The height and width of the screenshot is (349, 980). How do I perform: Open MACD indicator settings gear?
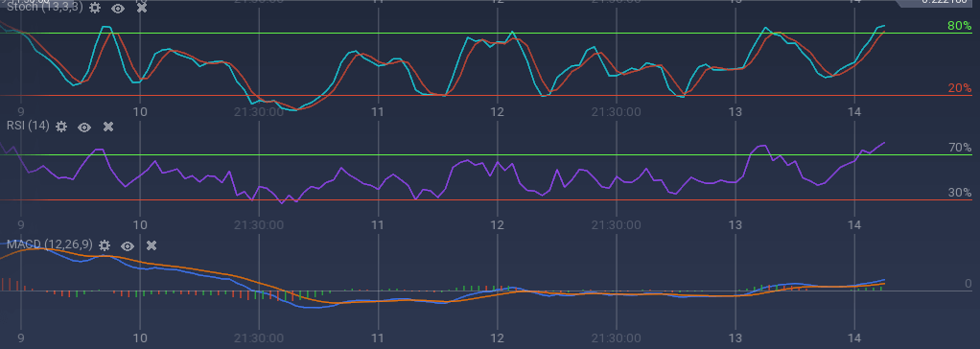point(105,245)
